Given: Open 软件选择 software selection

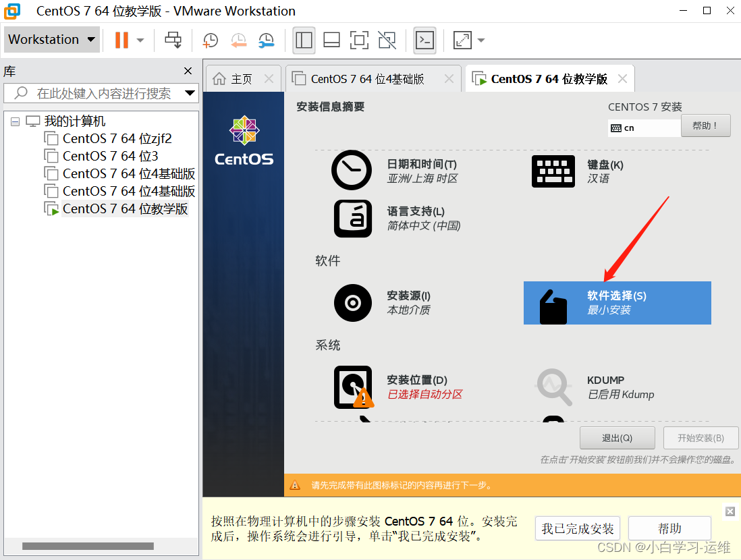Looking at the screenshot, I should point(617,303).
